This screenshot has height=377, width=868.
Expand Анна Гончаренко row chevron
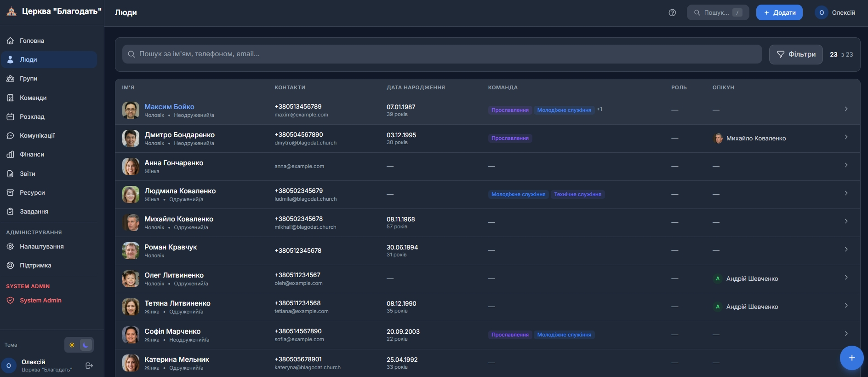pyautogui.click(x=846, y=165)
